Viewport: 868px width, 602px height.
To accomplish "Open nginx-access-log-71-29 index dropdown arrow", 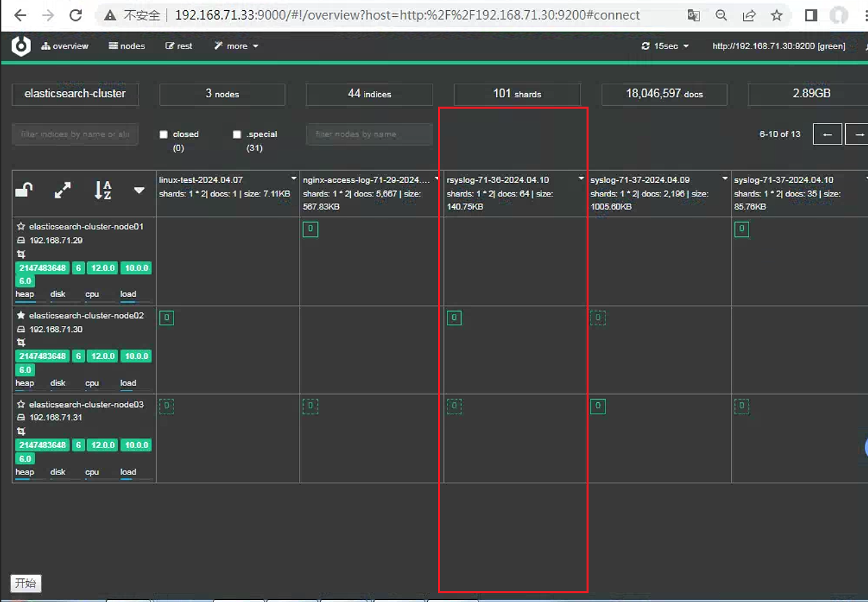I will tap(438, 179).
